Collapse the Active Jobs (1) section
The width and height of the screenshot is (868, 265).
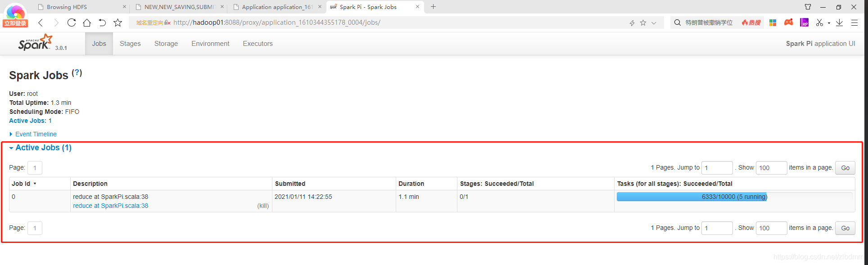pos(41,148)
